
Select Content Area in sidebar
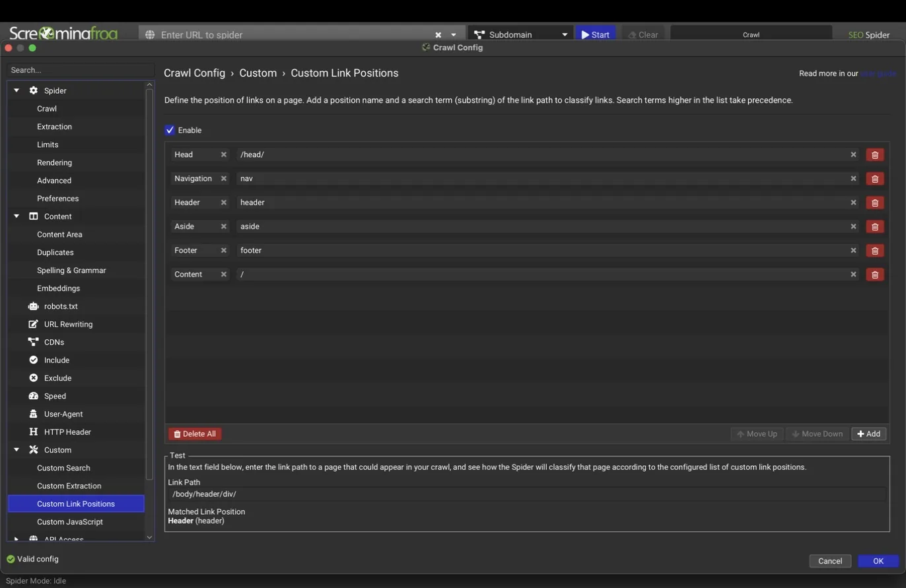tap(59, 234)
